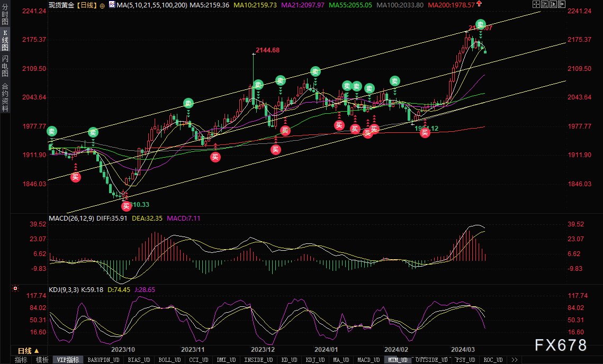The width and height of the screenshot is (603, 364).
Task: Click the first 买 marker near 1846.03 level
Action: click(x=75, y=177)
